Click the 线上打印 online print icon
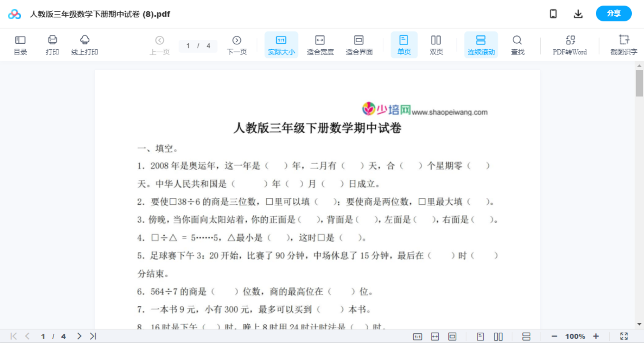Viewport: 644px width, 343px height. [85, 45]
